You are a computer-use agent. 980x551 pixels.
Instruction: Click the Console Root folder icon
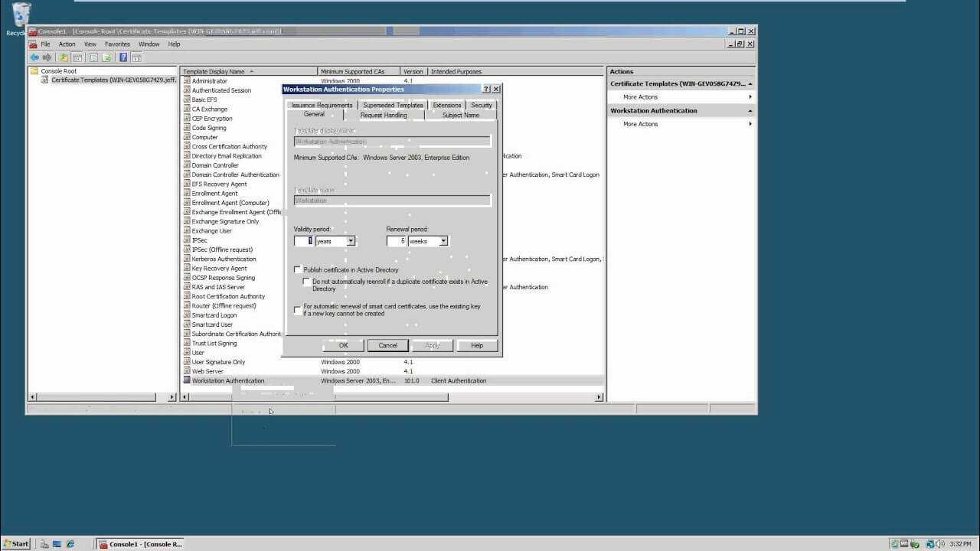34,71
